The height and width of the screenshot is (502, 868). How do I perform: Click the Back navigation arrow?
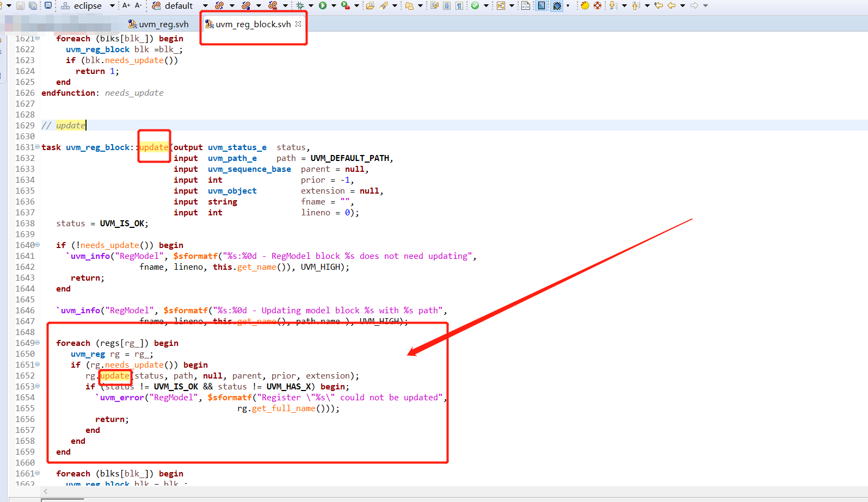click(x=672, y=5)
